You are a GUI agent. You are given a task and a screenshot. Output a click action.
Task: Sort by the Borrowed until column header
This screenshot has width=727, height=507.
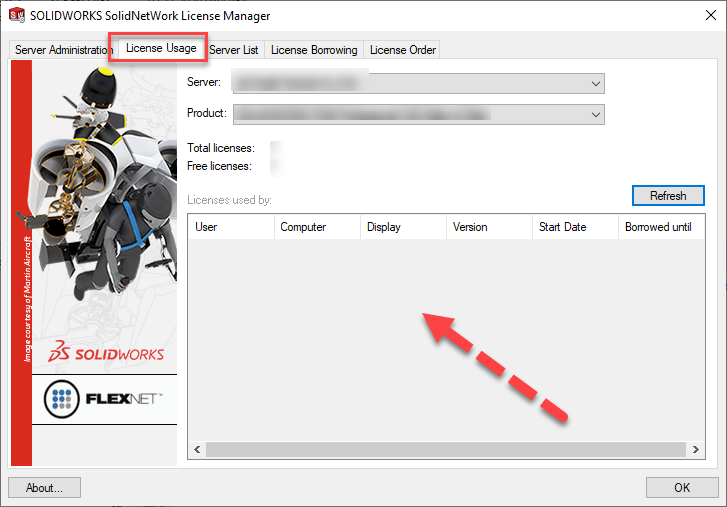tap(662, 227)
